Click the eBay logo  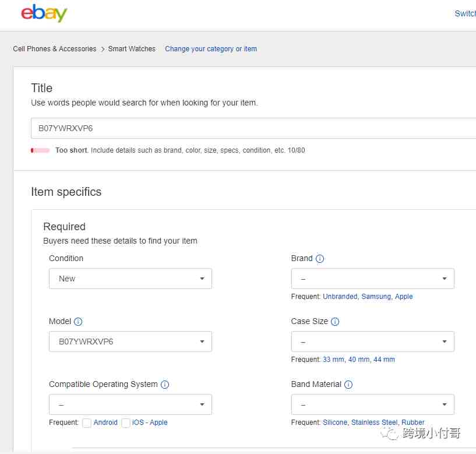[44, 13]
